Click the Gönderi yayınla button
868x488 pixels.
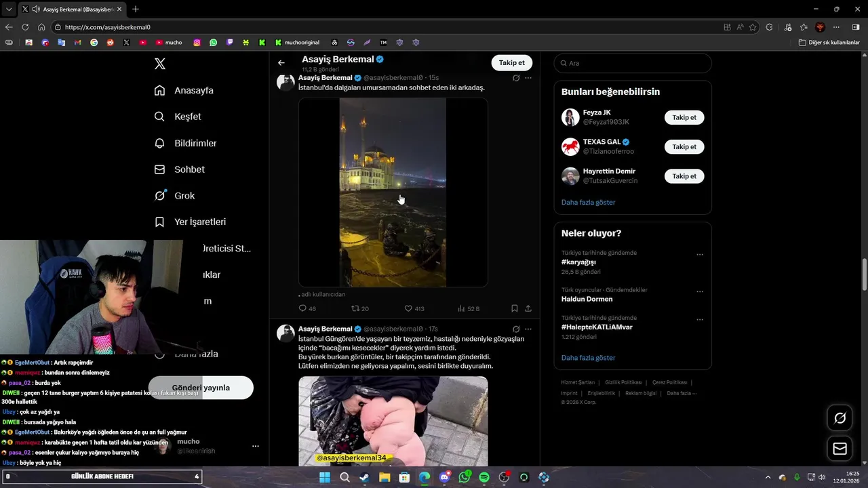[x=201, y=388]
